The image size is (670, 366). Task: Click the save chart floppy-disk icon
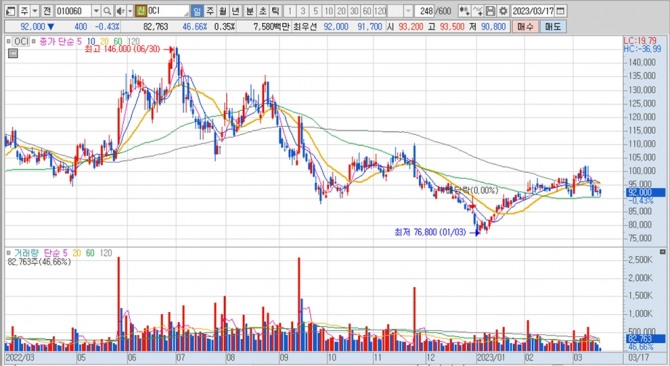coord(491,11)
